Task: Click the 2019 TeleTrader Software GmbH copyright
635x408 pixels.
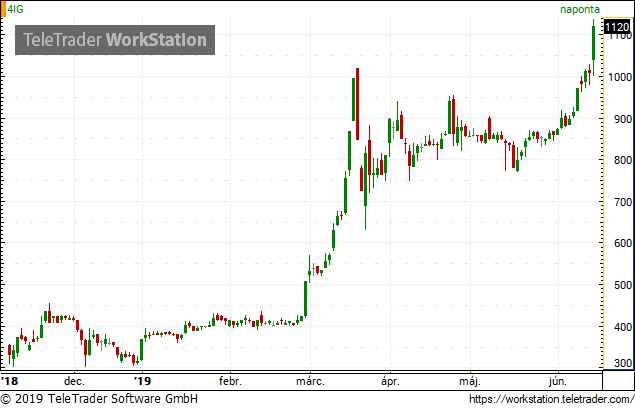Action: coord(99,399)
